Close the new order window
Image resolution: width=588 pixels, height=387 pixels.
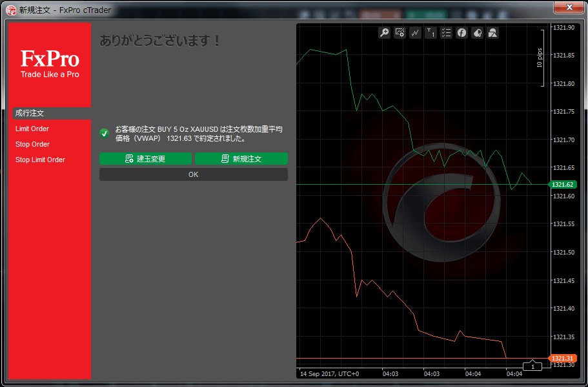click(x=569, y=7)
